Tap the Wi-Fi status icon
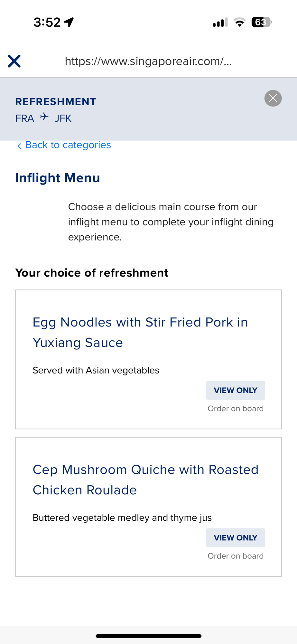This screenshot has height=644, width=297. 239,22
